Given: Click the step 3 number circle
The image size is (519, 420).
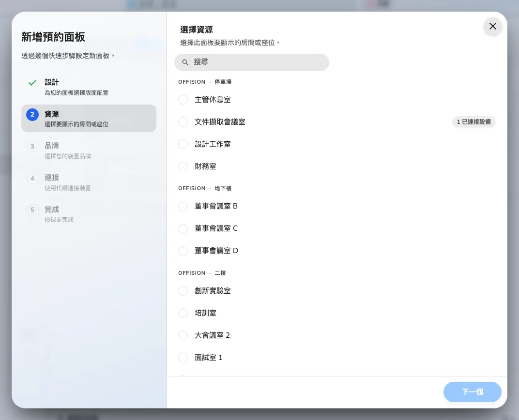Looking at the screenshot, I should pos(32,146).
